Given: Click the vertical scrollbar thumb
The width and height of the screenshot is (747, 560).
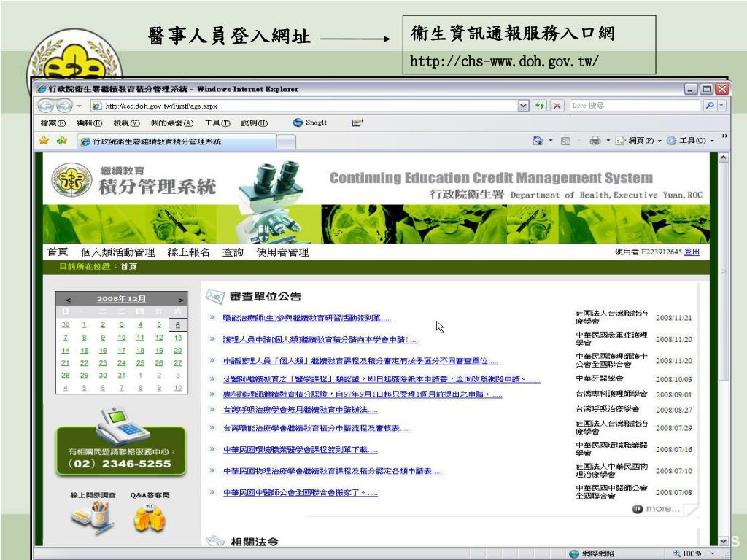Looking at the screenshot, I should click(723, 271).
